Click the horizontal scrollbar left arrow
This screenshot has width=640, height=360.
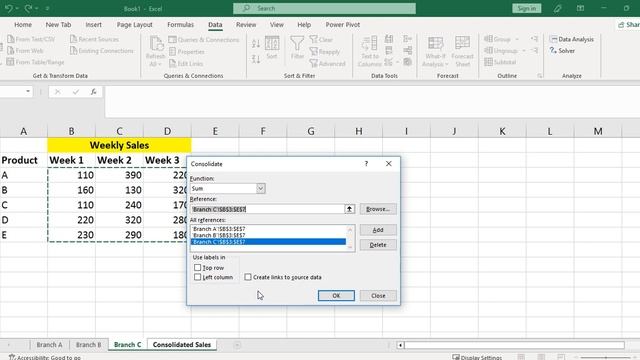coord(400,345)
